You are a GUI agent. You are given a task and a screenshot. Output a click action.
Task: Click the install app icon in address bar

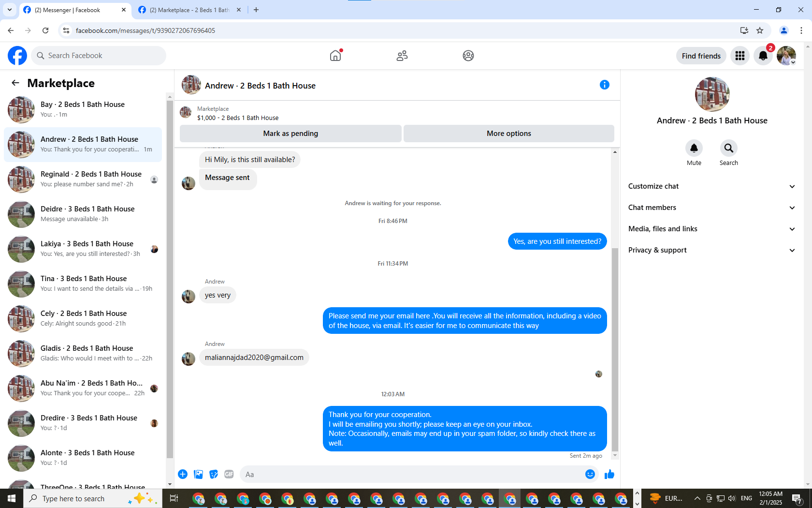pos(744,30)
